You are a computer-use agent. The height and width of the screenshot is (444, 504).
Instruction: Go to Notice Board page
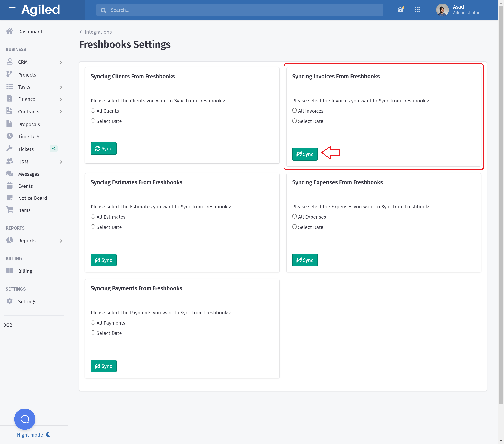pos(33,198)
